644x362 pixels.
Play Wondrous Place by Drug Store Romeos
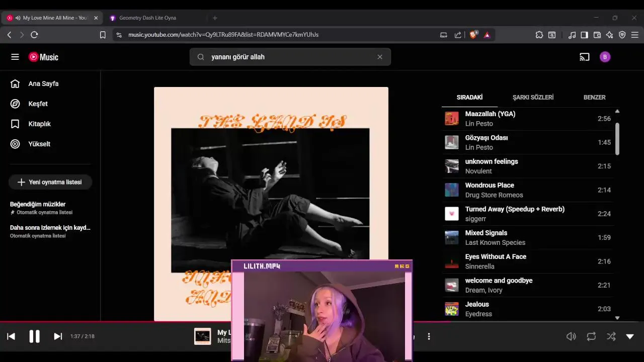(x=528, y=190)
